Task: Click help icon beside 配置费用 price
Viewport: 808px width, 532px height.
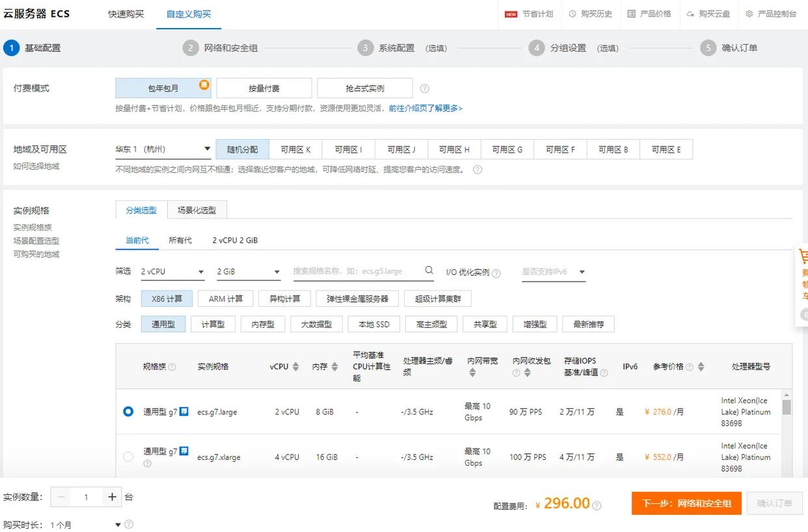Action: click(x=597, y=505)
